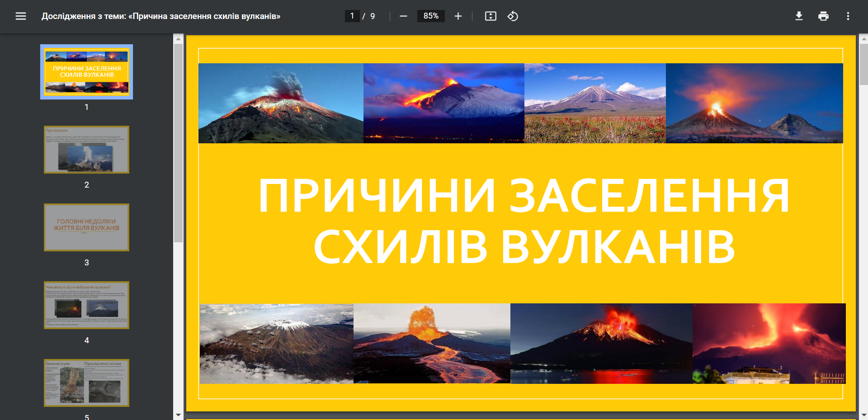Image resolution: width=868 pixels, height=420 pixels.
Task: Download the PDF document
Action: [x=799, y=16]
